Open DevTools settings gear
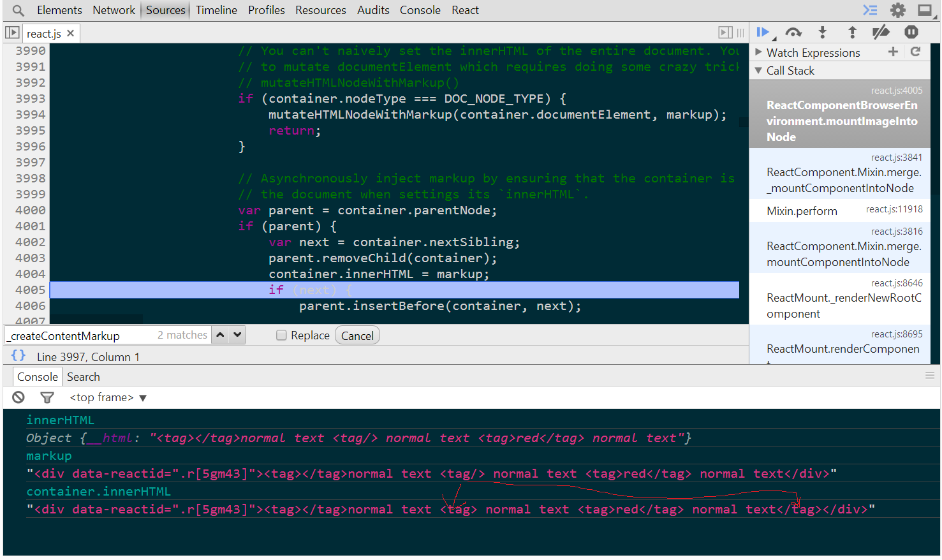The image size is (942, 560). (x=898, y=10)
